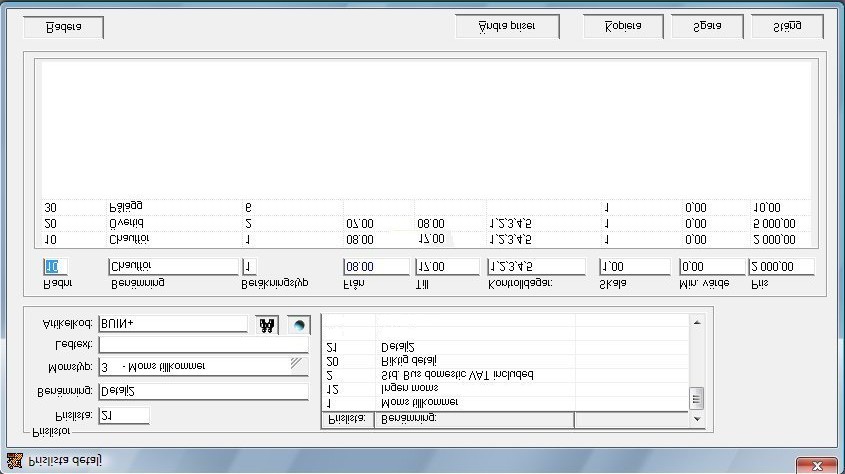Click the Min. värde field showing 0,00
The height and width of the screenshot is (474, 845).
pos(712,267)
